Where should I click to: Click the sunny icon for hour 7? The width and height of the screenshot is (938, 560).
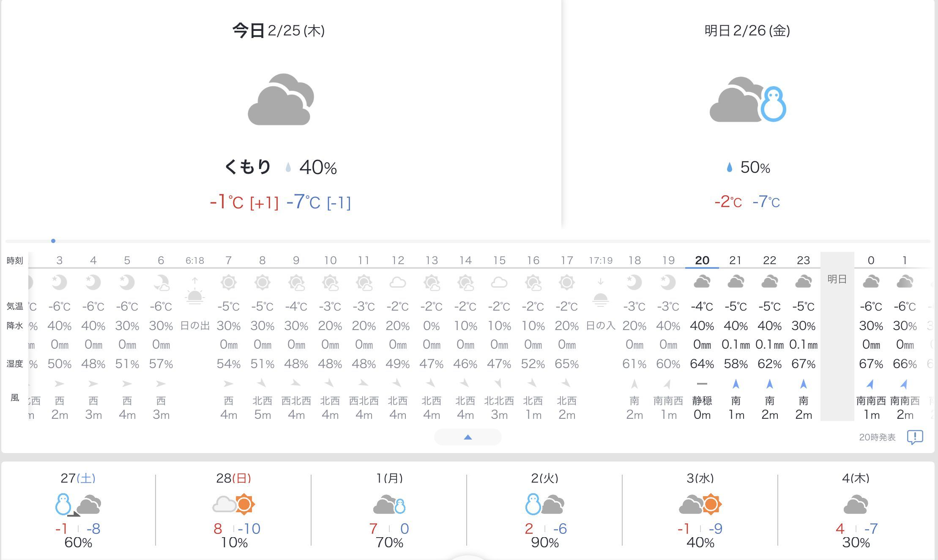coord(228,282)
